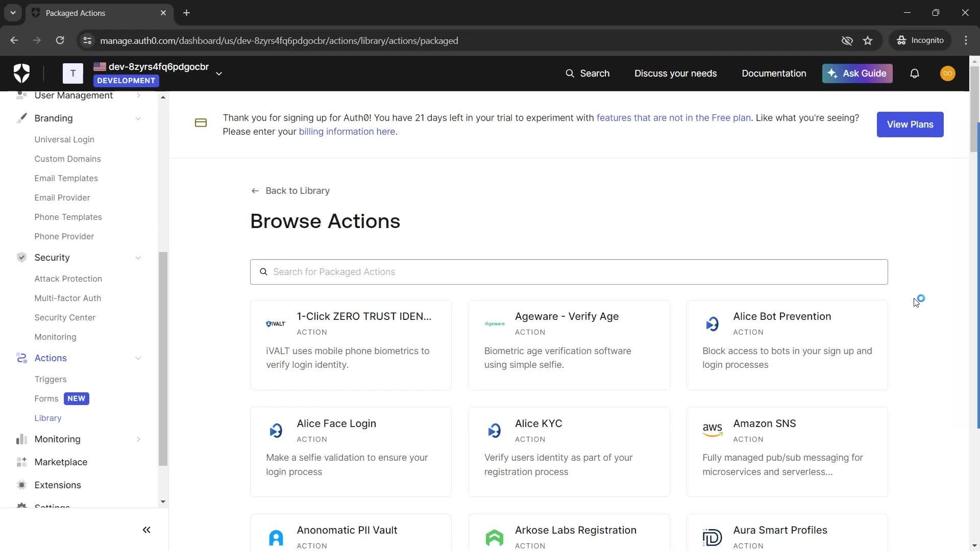Open the tenant switcher dropdown chevron

tap(219, 73)
